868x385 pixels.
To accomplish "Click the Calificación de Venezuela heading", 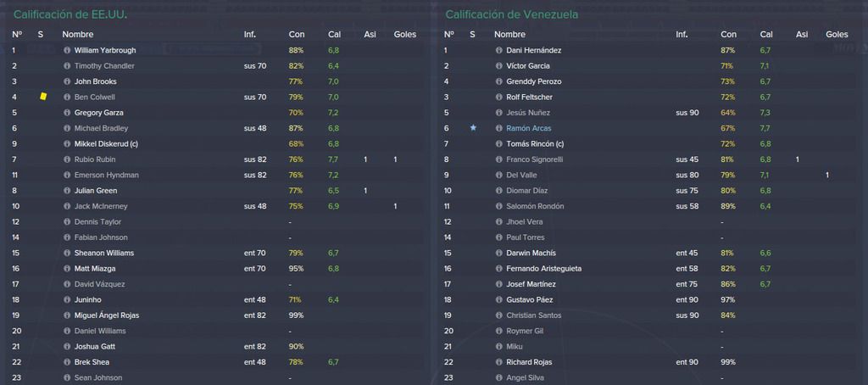I will (511, 14).
